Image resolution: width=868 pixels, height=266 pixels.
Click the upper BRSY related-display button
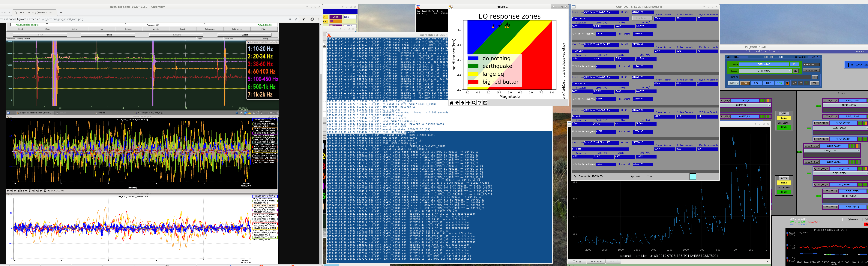(x=784, y=113)
